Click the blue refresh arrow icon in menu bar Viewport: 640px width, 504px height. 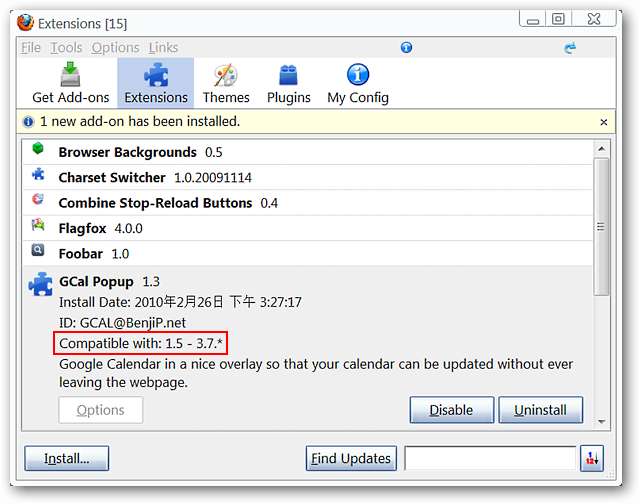coord(570,48)
